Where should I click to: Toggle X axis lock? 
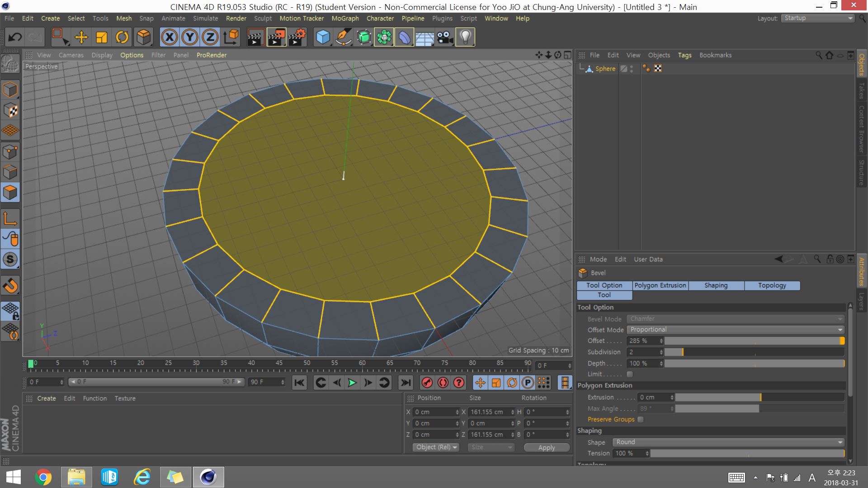pyautogui.click(x=170, y=37)
